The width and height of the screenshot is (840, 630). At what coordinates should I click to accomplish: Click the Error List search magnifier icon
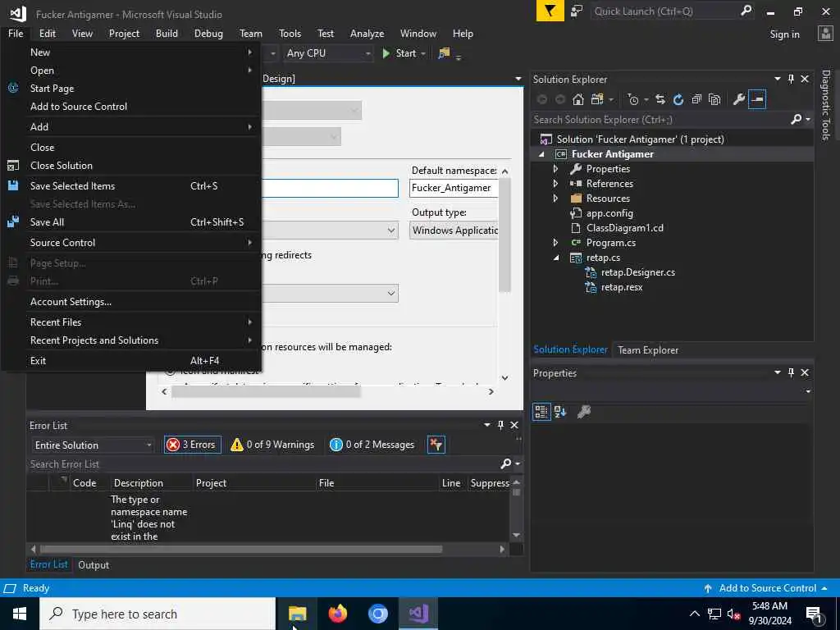click(505, 464)
